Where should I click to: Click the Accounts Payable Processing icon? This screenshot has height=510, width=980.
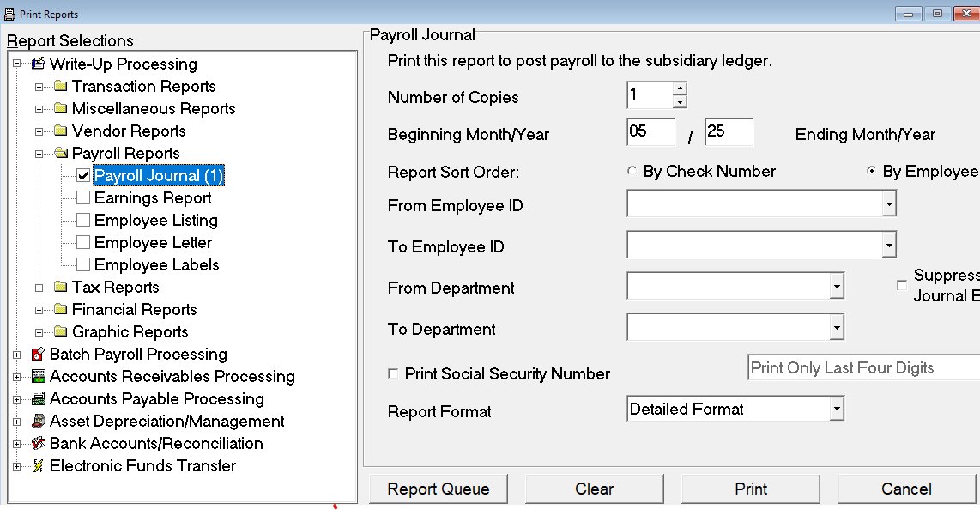[37, 398]
